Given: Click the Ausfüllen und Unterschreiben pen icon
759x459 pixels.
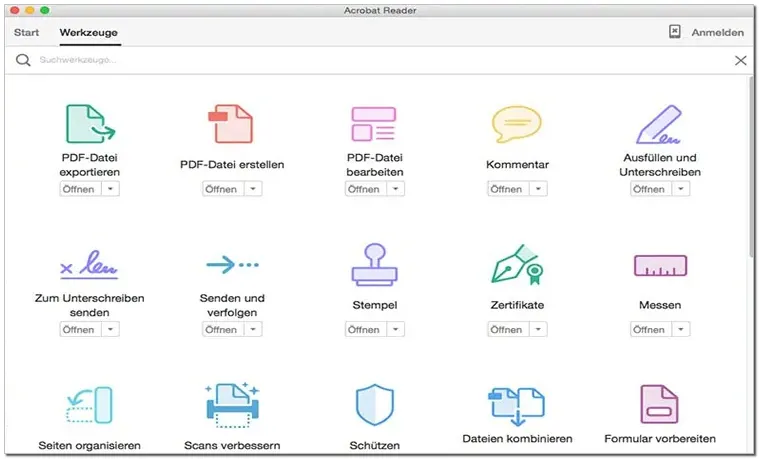Looking at the screenshot, I should (659, 124).
